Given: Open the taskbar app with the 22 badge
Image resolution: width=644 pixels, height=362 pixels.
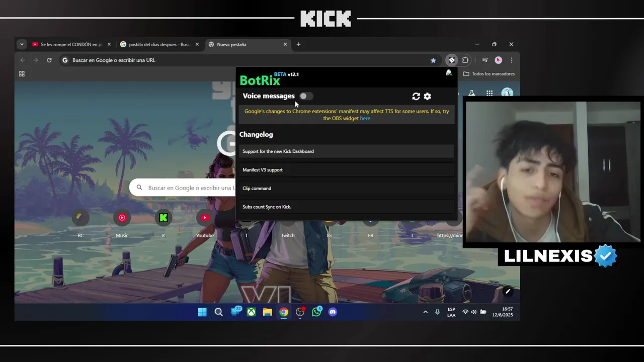Looking at the screenshot, I should point(235,312).
